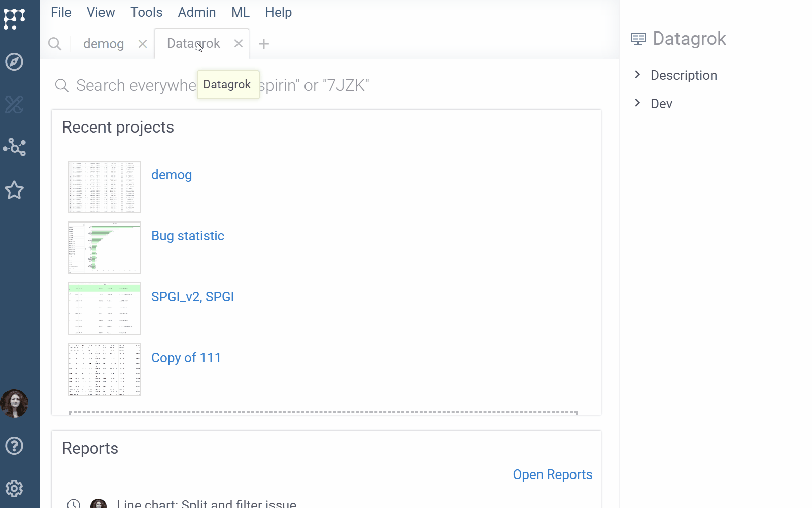This screenshot has width=812, height=508.
Task: Switch to the demog tab
Action: [x=104, y=44]
